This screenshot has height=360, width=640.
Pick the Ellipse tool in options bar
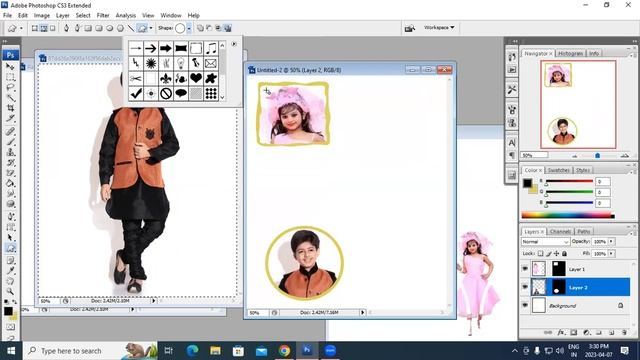pyautogui.click(x=109, y=28)
